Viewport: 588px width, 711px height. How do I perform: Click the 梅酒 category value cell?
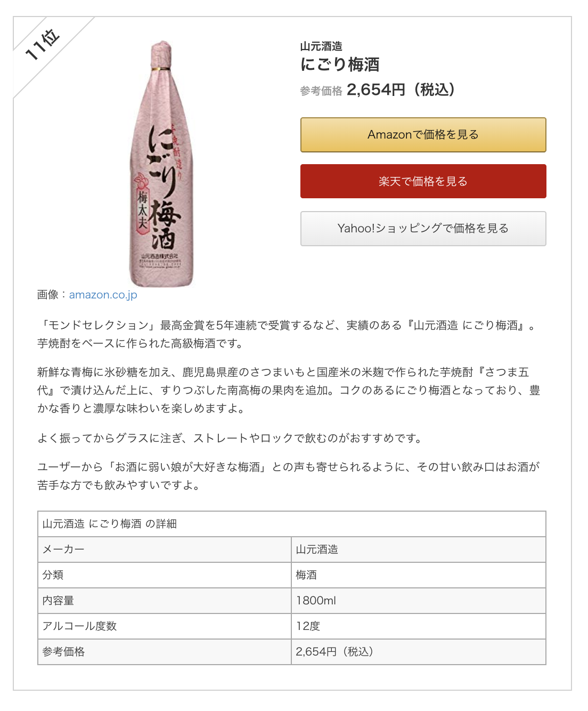[x=419, y=575]
